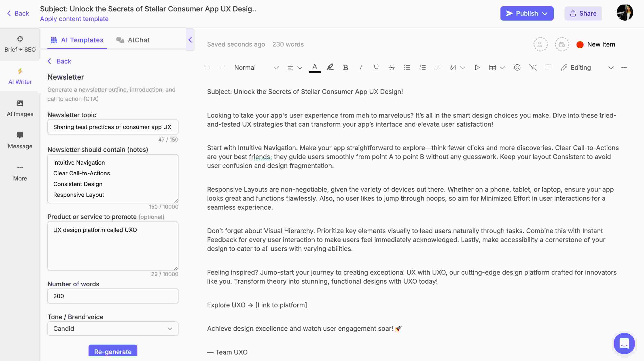Click the undo icon in editor toolbar
Image resolution: width=644 pixels, height=361 pixels.
click(x=207, y=68)
